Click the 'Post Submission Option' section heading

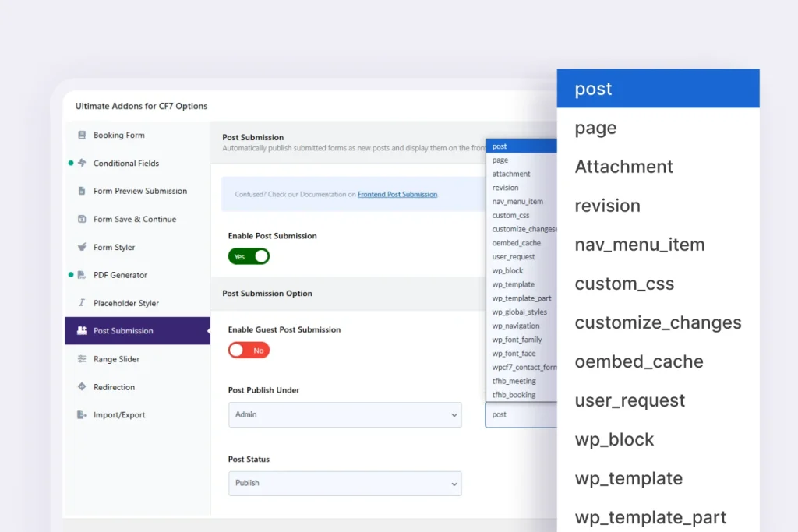267,294
